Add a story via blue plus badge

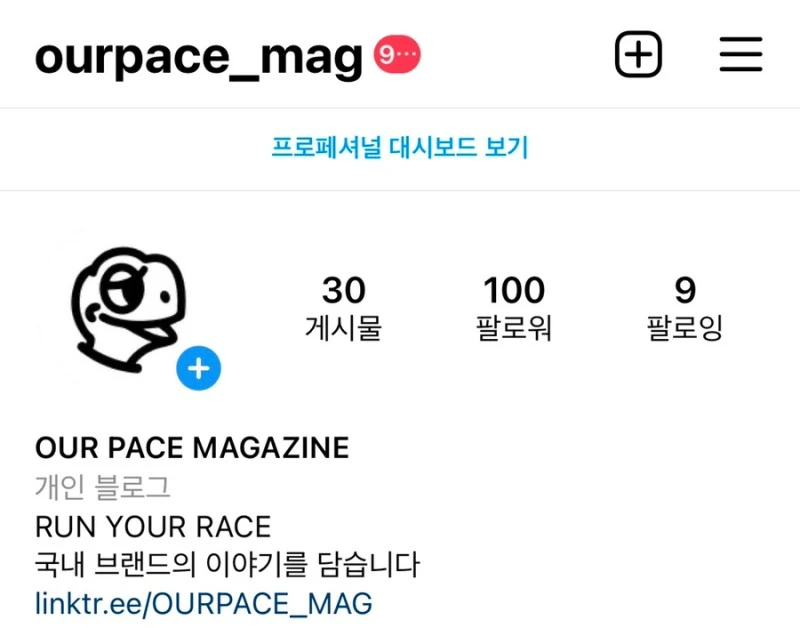pyautogui.click(x=198, y=368)
